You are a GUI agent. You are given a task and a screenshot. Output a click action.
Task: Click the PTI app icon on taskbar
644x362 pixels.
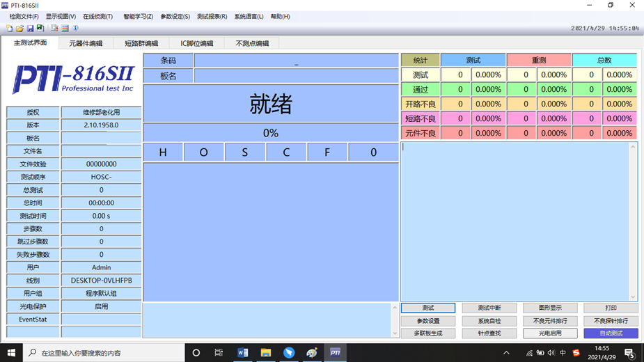click(x=335, y=352)
